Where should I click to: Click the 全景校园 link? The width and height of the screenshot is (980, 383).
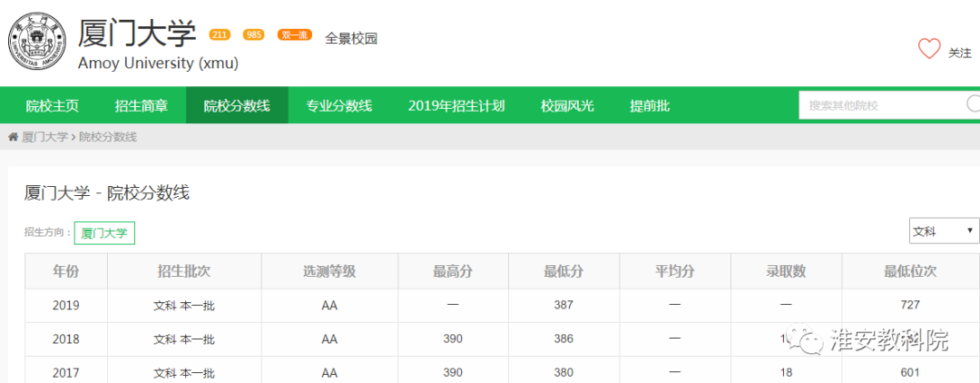351,39
